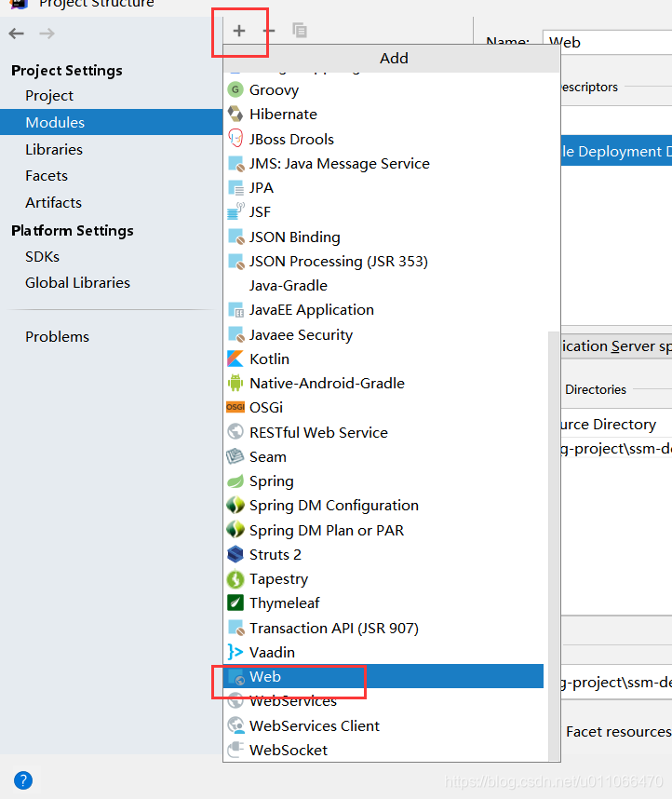Click the Hibernate icon in Add list
This screenshot has height=799, width=672.
(235, 115)
